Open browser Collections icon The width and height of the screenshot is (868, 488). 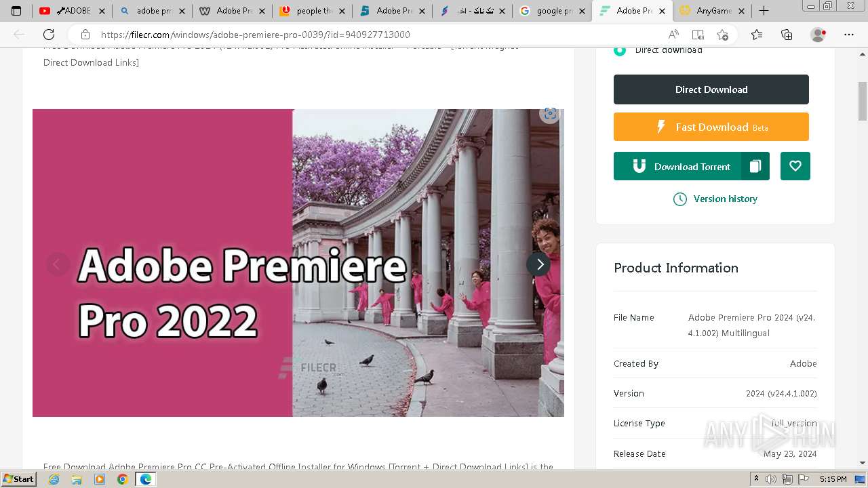coord(787,35)
